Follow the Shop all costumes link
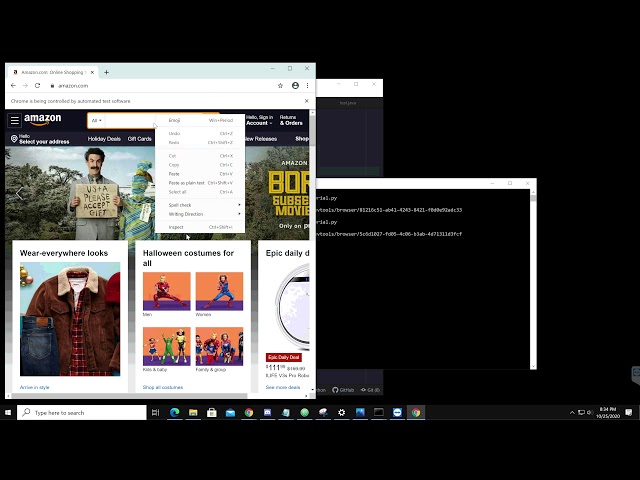640x480 pixels. click(x=163, y=387)
